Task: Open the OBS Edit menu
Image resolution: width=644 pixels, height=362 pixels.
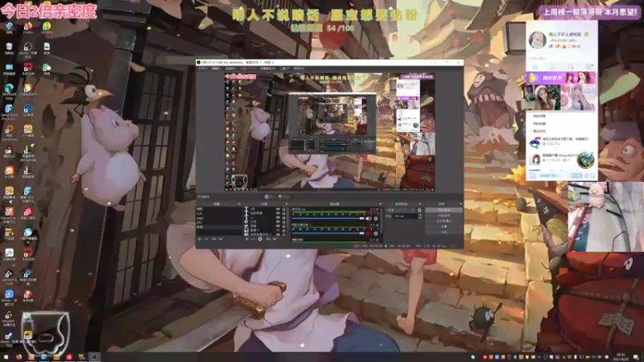Action: coord(217,68)
